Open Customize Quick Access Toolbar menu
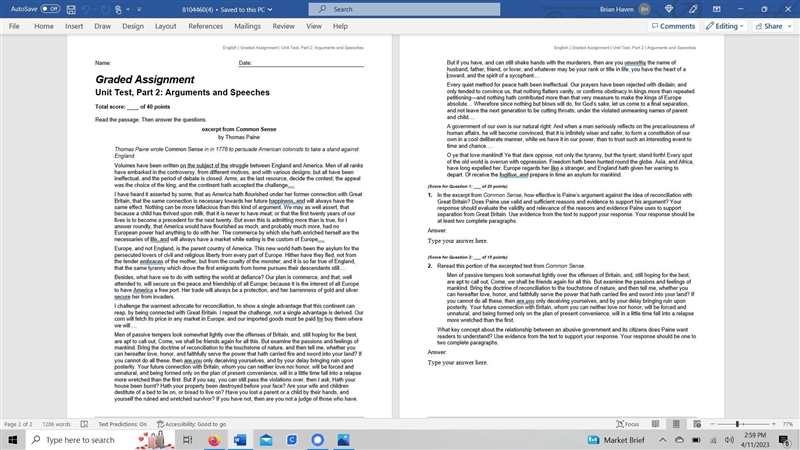The image size is (800, 450). pos(139,9)
